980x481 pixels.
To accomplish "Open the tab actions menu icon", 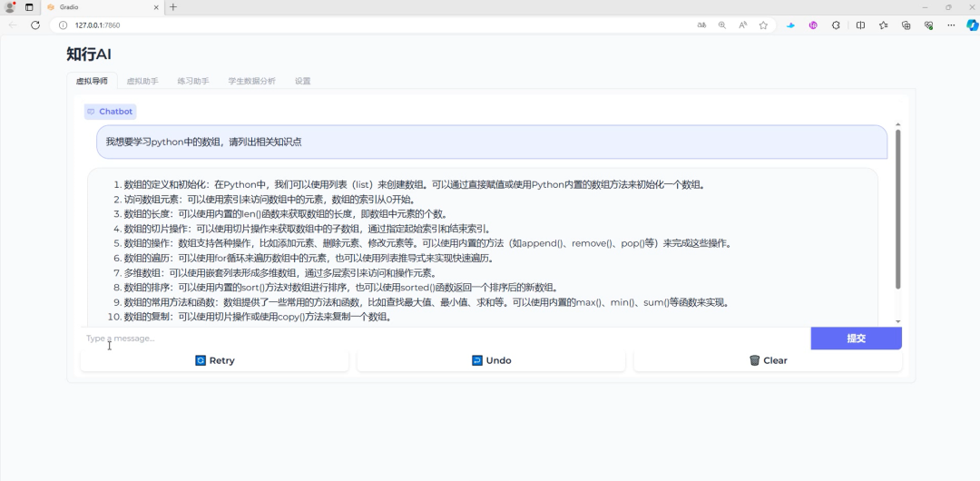I will pos(29,7).
